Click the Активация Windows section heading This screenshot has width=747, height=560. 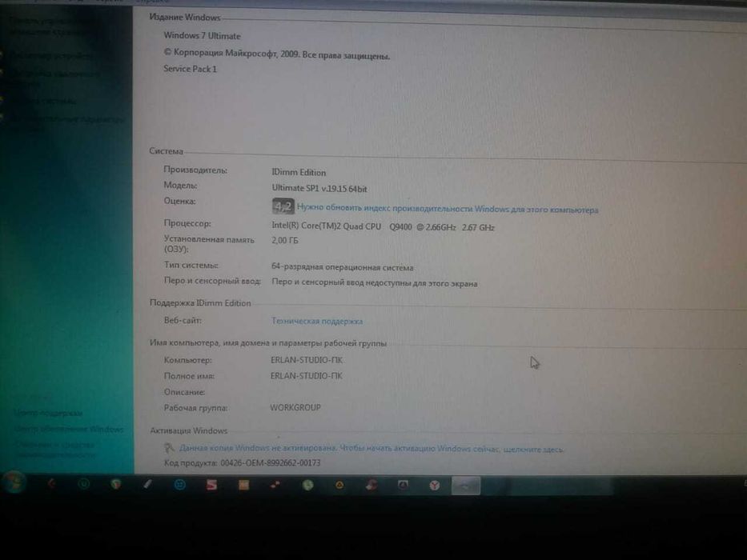tap(189, 430)
